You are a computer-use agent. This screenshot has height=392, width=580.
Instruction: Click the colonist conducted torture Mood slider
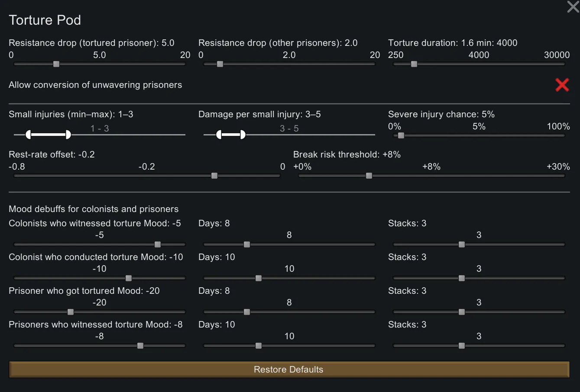pos(129,278)
